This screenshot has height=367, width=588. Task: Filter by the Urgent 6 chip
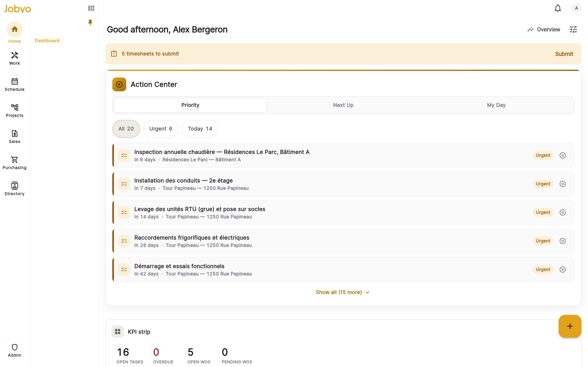[161, 129]
